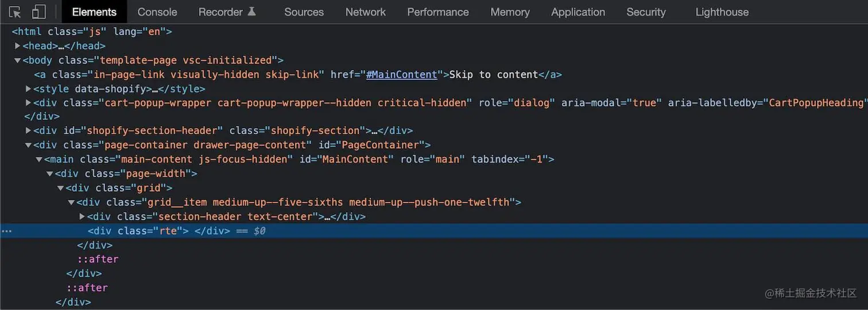Click the "Skip to content" text
Screen dimensions: 868x310
[x=494, y=74]
